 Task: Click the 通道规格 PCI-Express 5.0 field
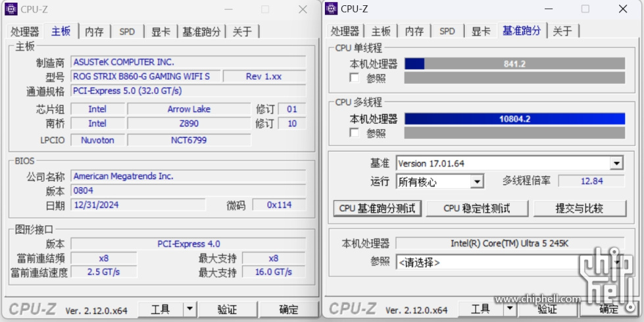click(188, 90)
